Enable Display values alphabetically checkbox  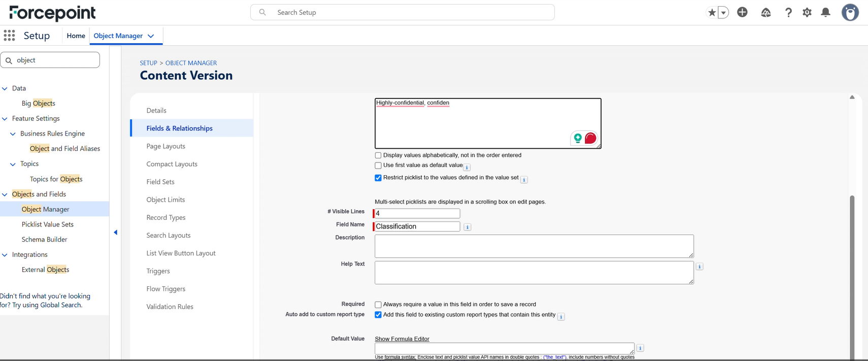pos(378,155)
